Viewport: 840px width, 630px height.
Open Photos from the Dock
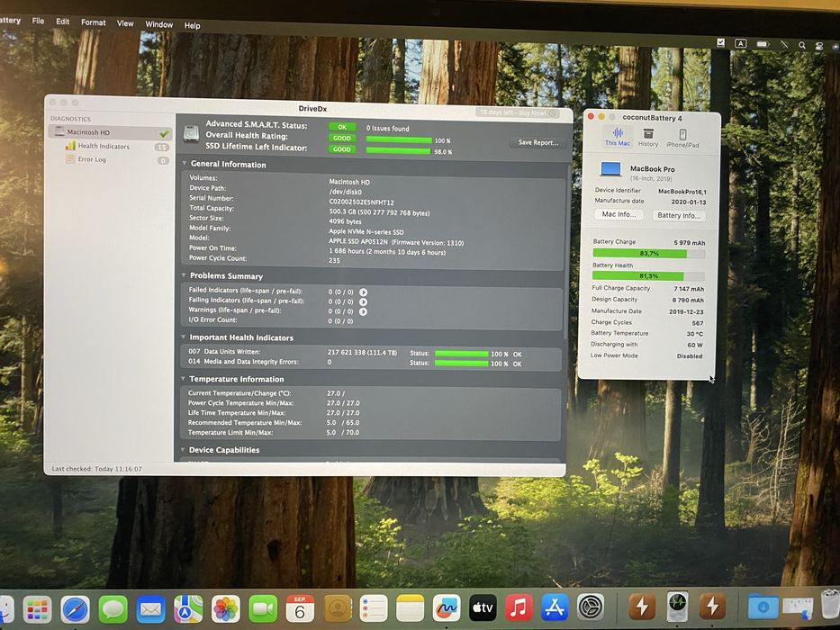coord(226,609)
